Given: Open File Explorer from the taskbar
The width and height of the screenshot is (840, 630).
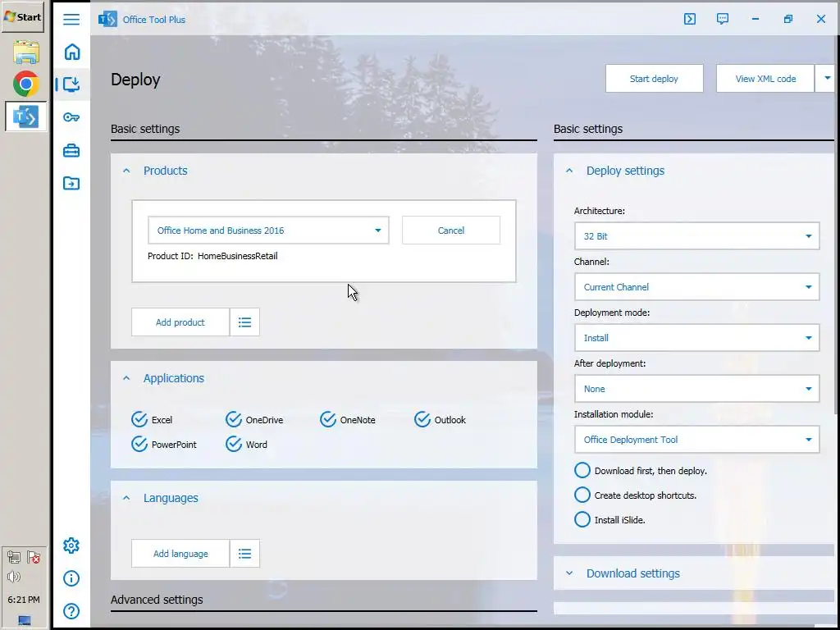Looking at the screenshot, I should [x=25, y=52].
